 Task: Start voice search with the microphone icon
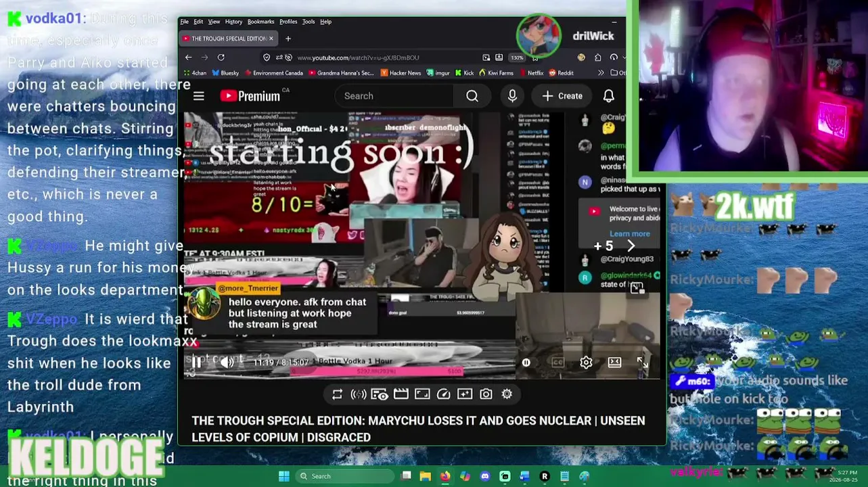click(512, 96)
